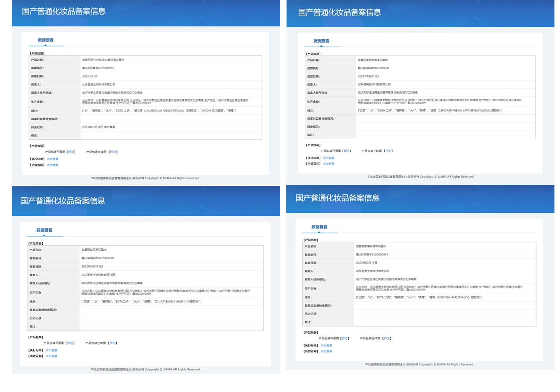Show 功效宣称 点击查看 for record 2022000839
The image size is (560, 392).
[327, 351]
